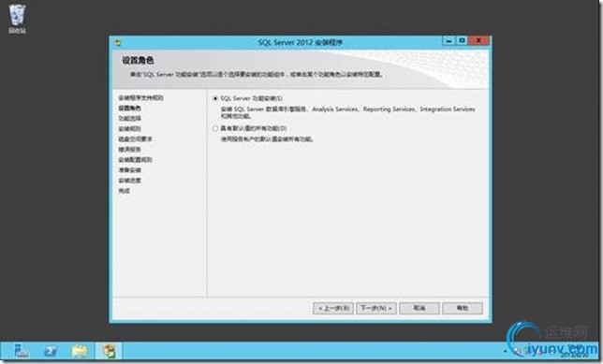Cancel setup with the 取消 button
The width and height of the screenshot is (603, 364).
419,308
